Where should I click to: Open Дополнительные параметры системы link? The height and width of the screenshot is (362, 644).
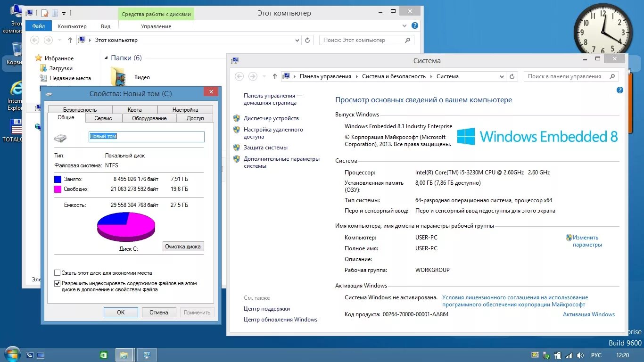click(281, 162)
